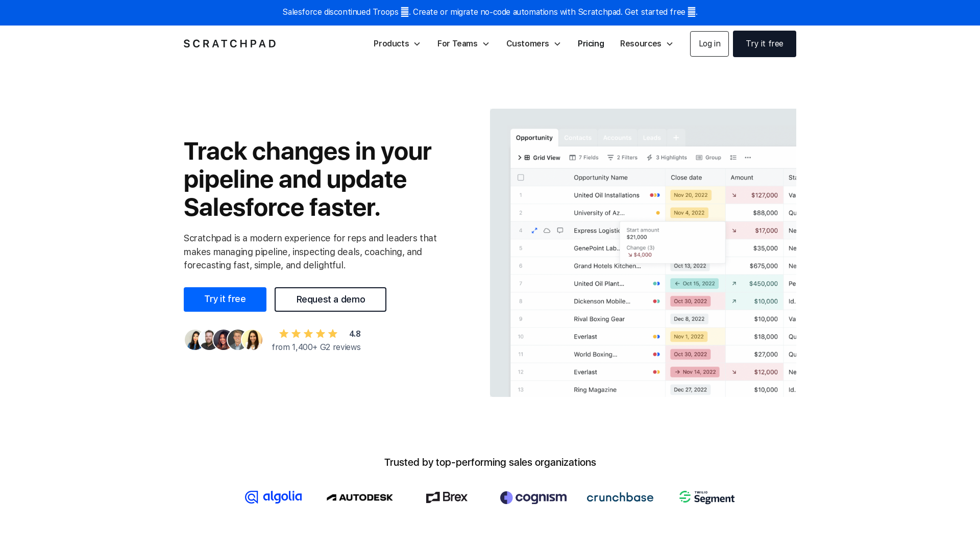Click Request a demo button

point(330,299)
